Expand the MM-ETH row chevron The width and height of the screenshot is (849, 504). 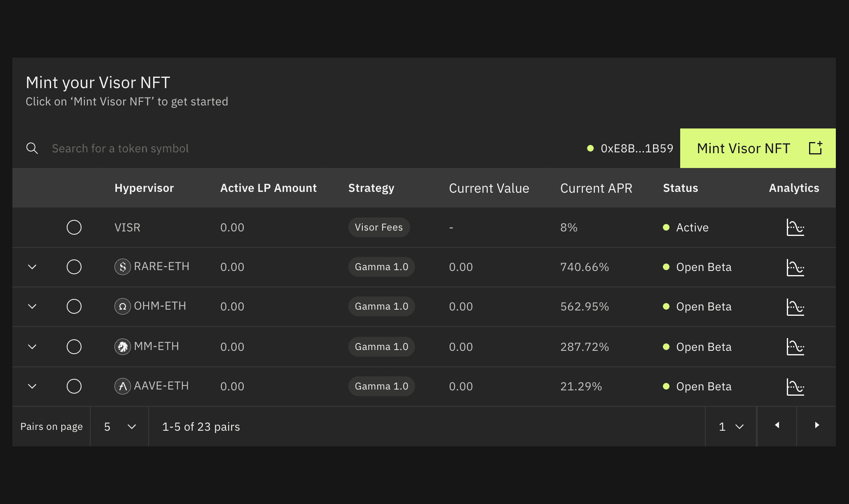(32, 347)
